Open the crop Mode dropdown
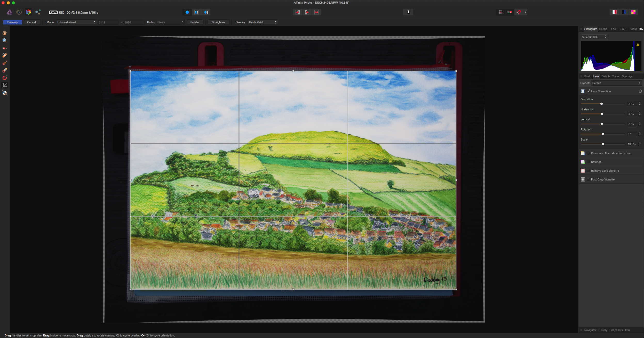 coord(76,22)
